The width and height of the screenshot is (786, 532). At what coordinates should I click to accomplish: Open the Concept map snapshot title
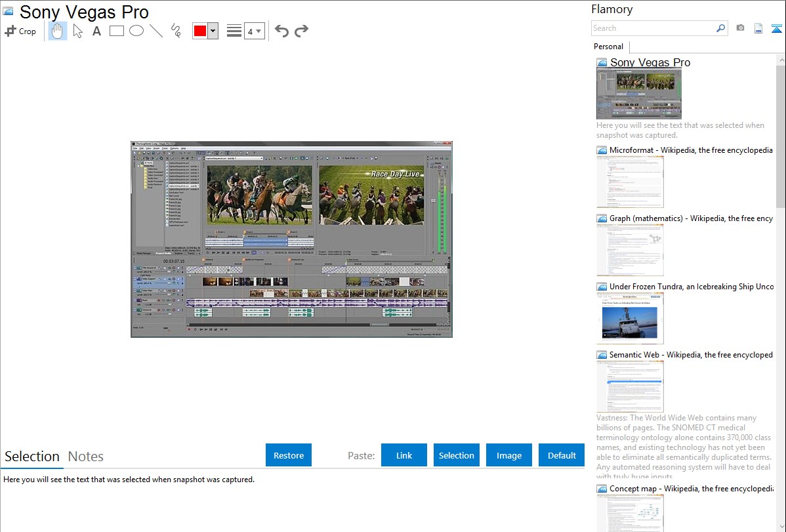pos(691,488)
